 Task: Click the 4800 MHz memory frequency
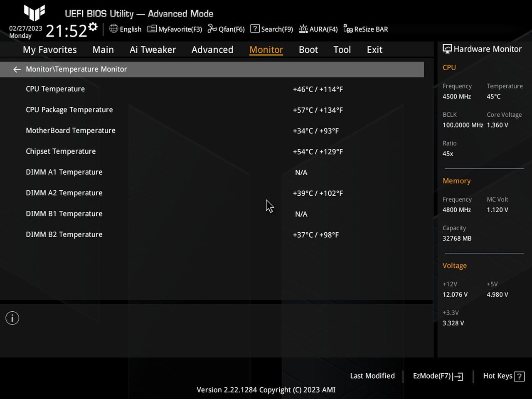point(457,210)
